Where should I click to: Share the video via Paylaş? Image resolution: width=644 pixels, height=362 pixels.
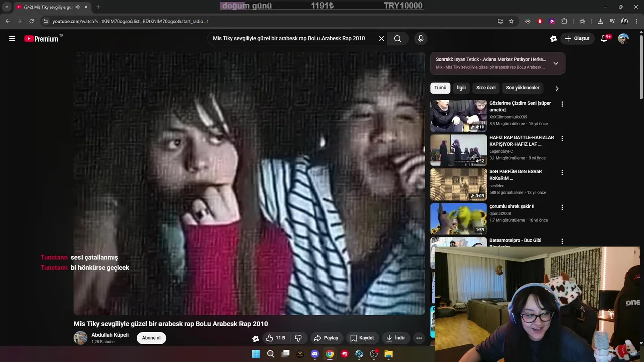tap(326, 338)
